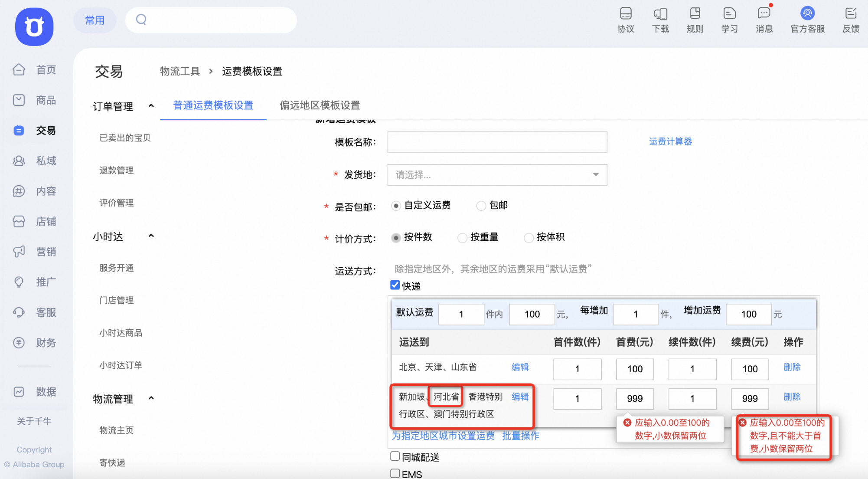Open 营销 marketing in sidebar
Screen dimensions: 868x479
click(x=35, y=252)
